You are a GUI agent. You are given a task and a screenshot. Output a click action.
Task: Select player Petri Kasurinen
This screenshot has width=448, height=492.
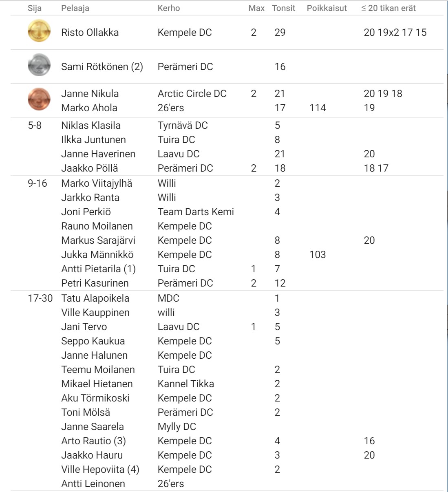pyautogui.click(x=95, y=283)
